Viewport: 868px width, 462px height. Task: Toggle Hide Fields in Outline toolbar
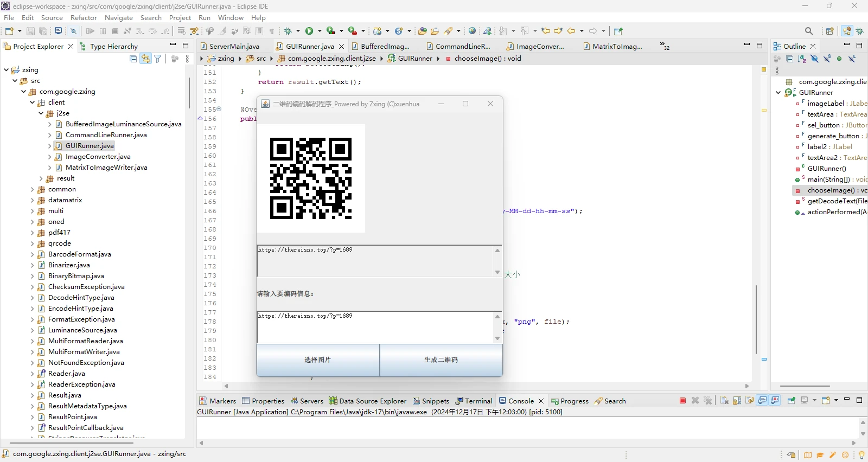[x=814, y=59]
